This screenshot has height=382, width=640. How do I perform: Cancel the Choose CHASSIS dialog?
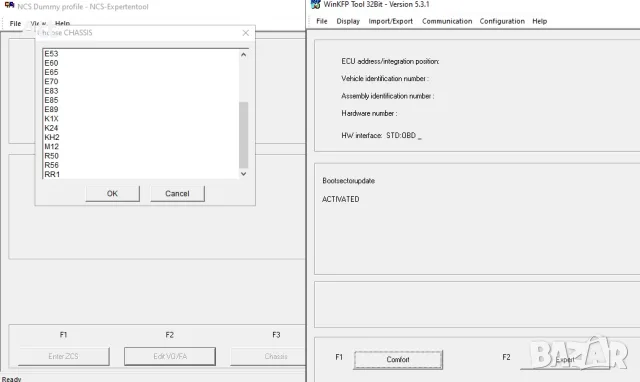click(x=177, y=193)
